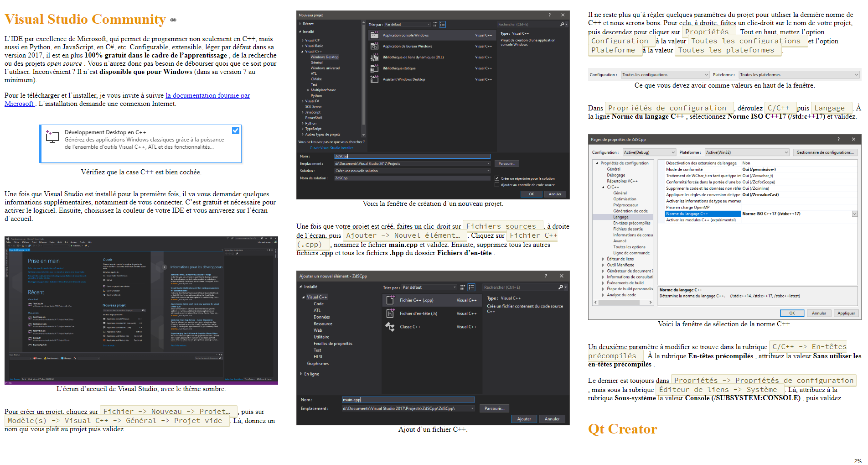The image size is (868, 465).
Task: Click the search magnifier in Nouveau projet
Action: click(562, 24)
